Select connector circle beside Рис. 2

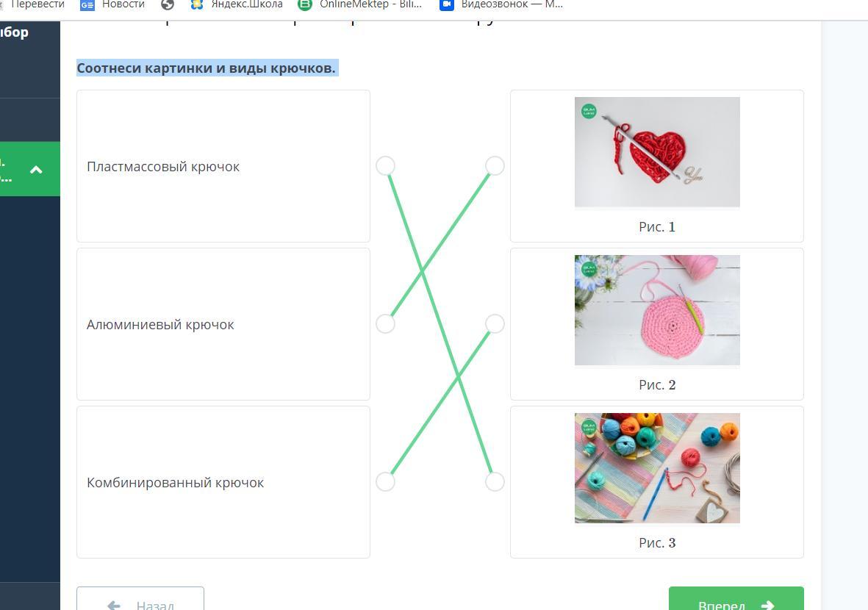(x=495, y=324)
